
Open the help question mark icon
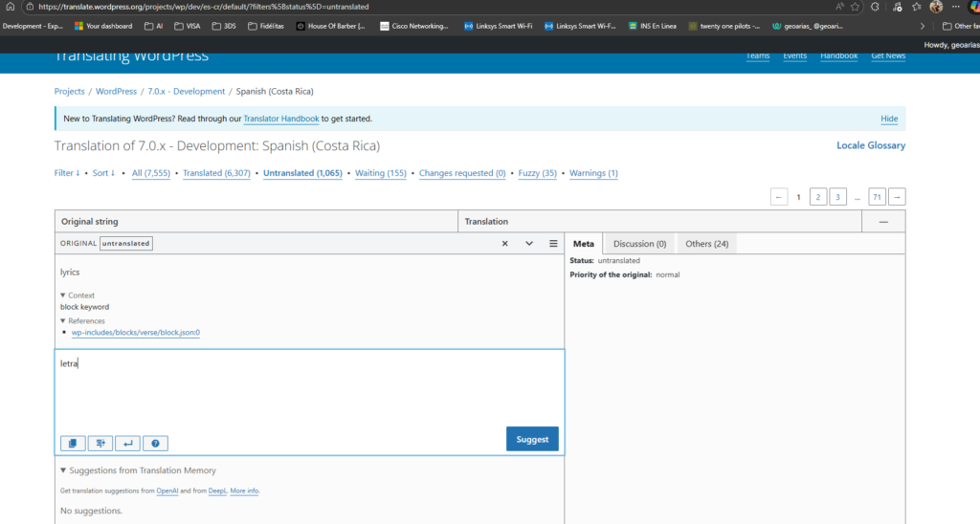155,443
